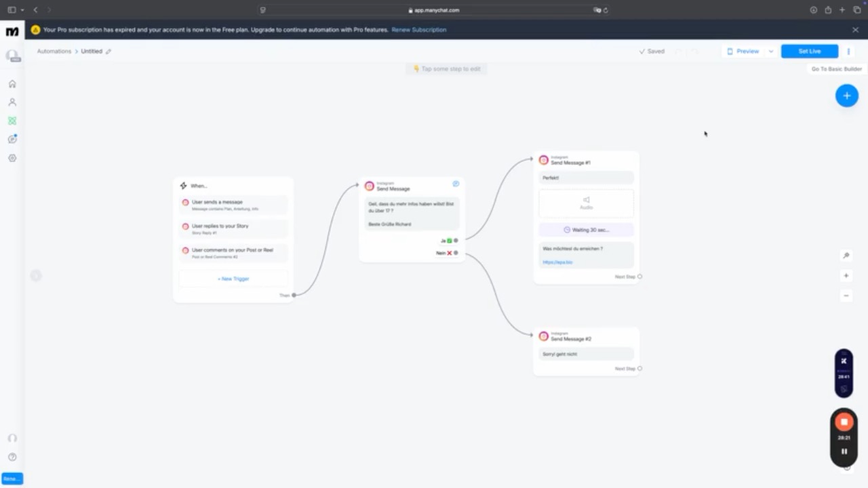The height and width of the screenshot is (488, 868).
Task: Click Go To Basic Builder
Action: 837,69
